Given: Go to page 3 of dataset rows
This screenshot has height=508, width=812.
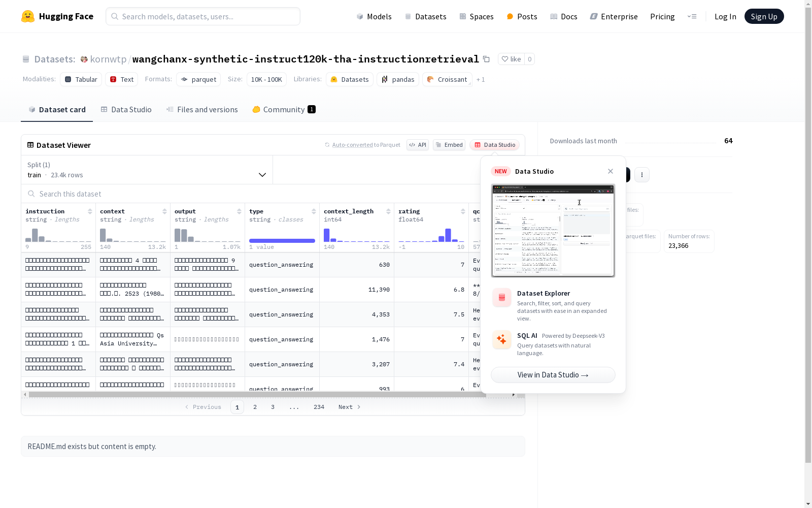Looking at the screenshot, I should coord(273,407).
